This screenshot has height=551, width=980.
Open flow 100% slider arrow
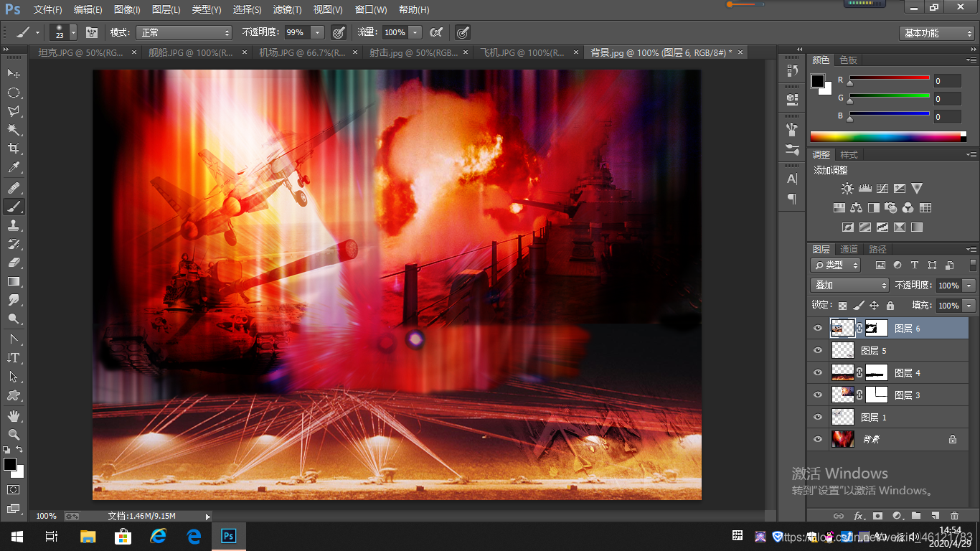coord(415,32)
